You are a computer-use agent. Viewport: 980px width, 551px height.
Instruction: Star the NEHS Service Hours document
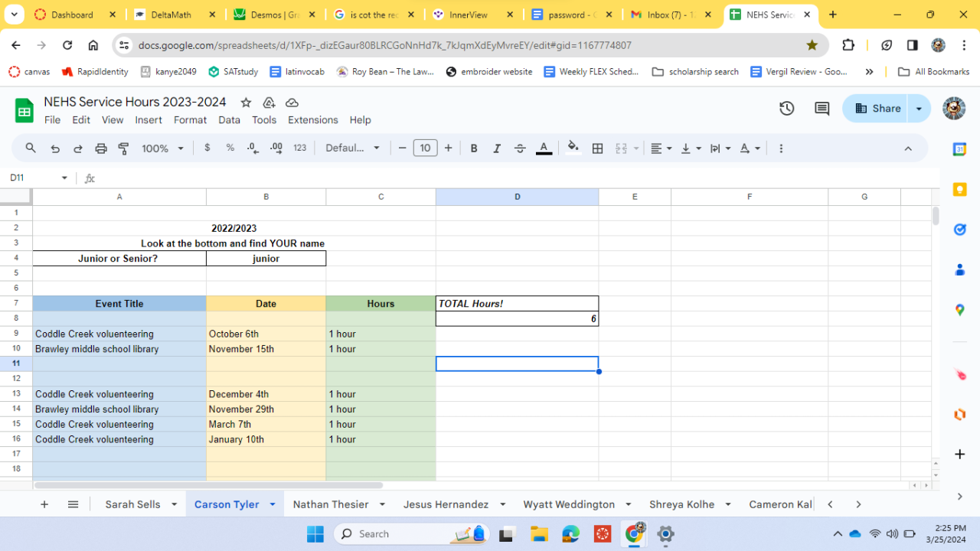[246, 103]
